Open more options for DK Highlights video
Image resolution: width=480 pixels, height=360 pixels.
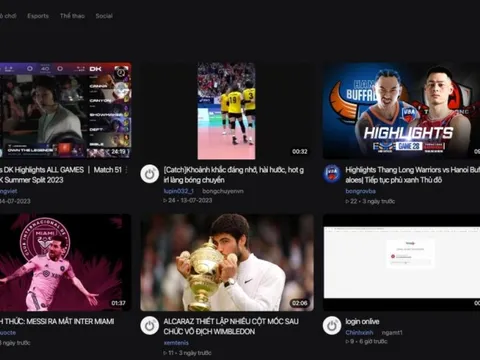[x=127, y=170]
